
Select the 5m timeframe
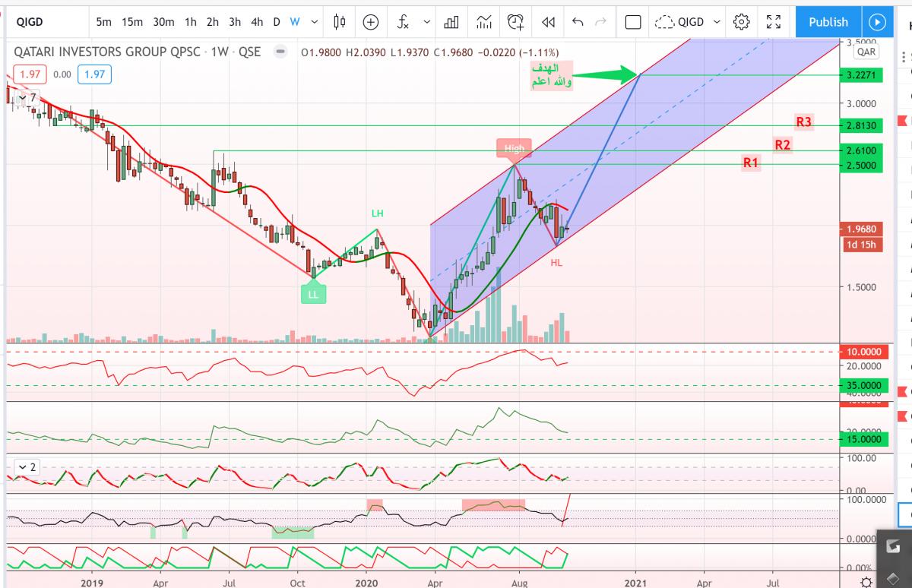point(104,22)
